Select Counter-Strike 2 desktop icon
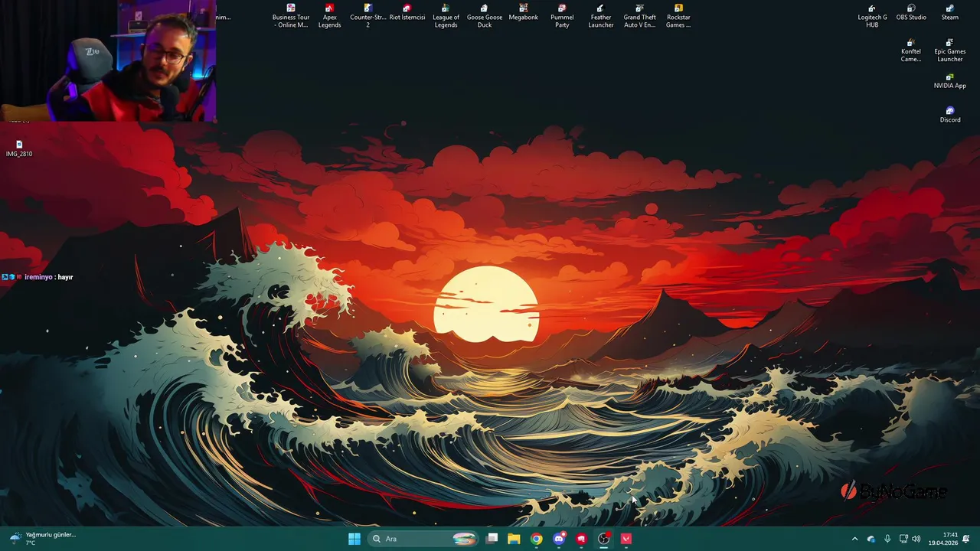980x551 pixels. (367, 16)
